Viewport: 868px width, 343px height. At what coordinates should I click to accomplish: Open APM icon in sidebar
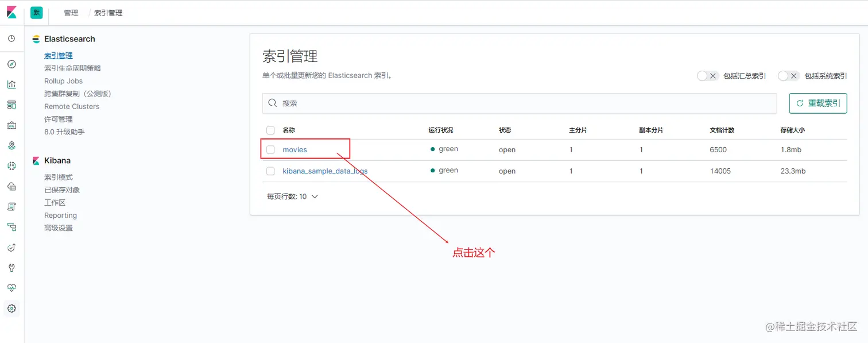[11, 227]
